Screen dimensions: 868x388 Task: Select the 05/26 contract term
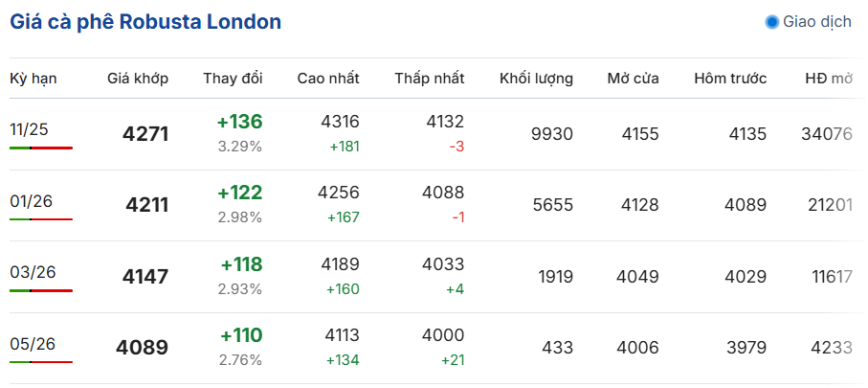click(33, 344)
